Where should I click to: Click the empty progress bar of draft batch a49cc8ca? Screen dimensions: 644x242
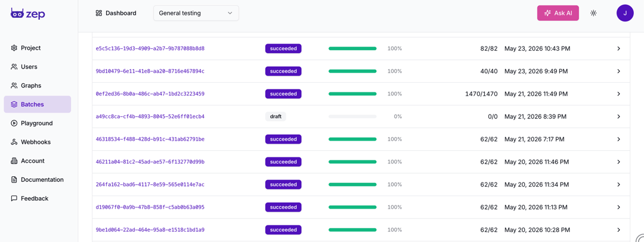tap(352, 116)
